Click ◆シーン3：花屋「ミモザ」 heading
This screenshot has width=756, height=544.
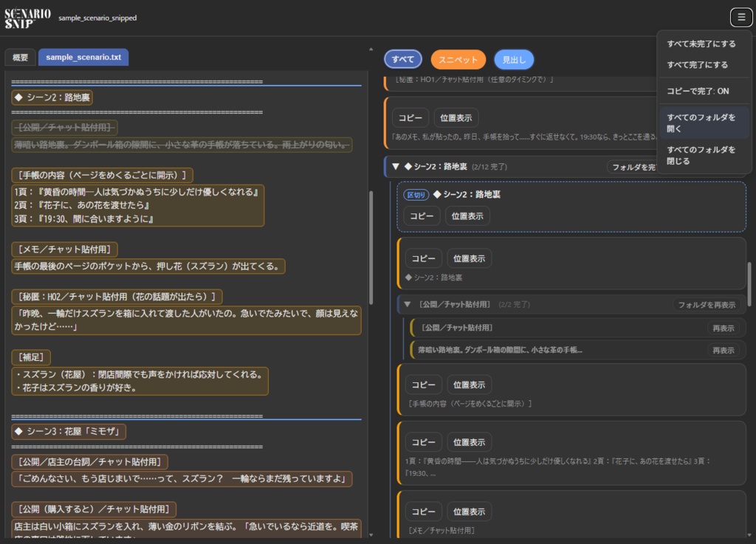(x=69, y=431)
